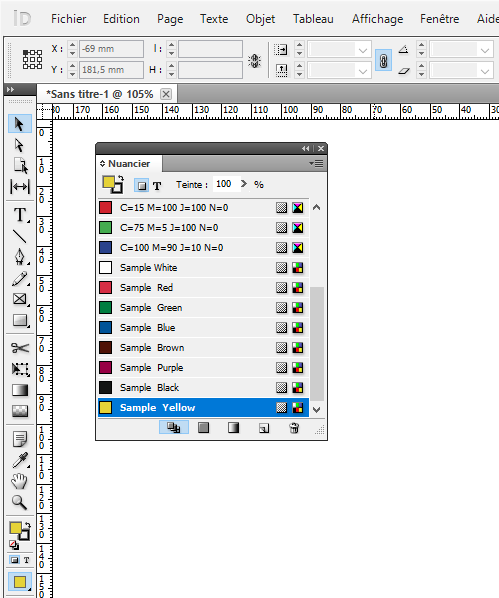This screenshot has height=598, width=499.
Task: Open the Affichage menu
Action: pyautogui.click(x=377, y=19)
